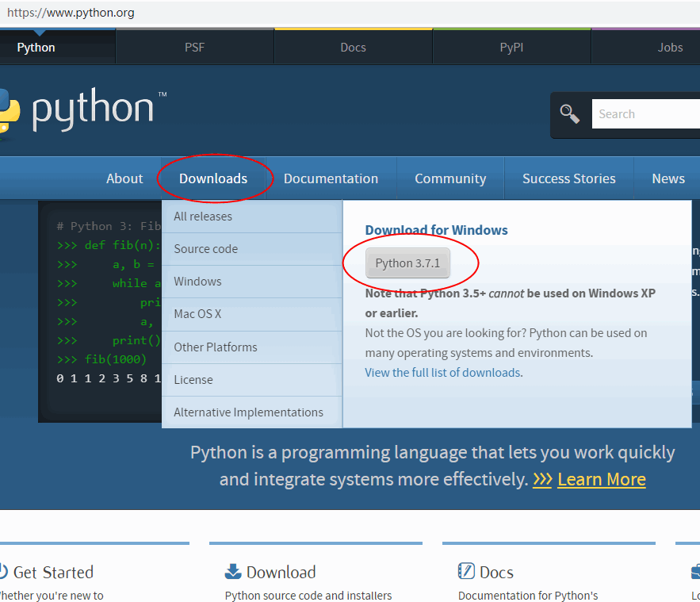Screen dimensions: 700x602
Task: Open the Get Started section heading
Action: click(x=53, y=573)
